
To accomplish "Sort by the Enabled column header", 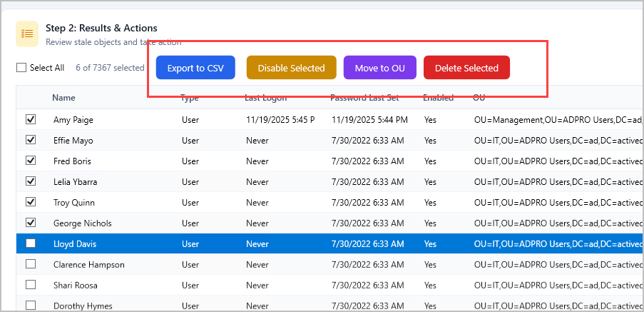I will pyautogui.click(x=438, y=98).
